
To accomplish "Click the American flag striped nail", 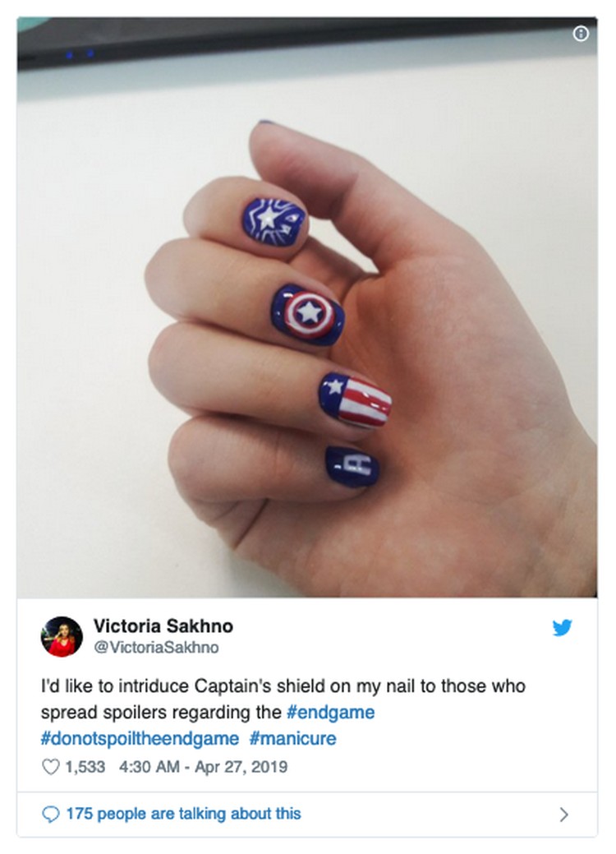I will pyautogui.click(x=356, y=399).
